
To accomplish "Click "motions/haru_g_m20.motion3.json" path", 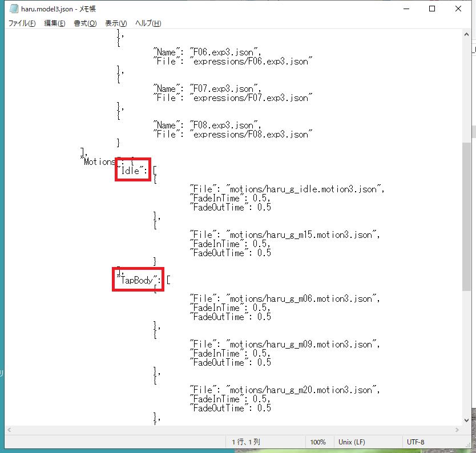I will point(301,390).
